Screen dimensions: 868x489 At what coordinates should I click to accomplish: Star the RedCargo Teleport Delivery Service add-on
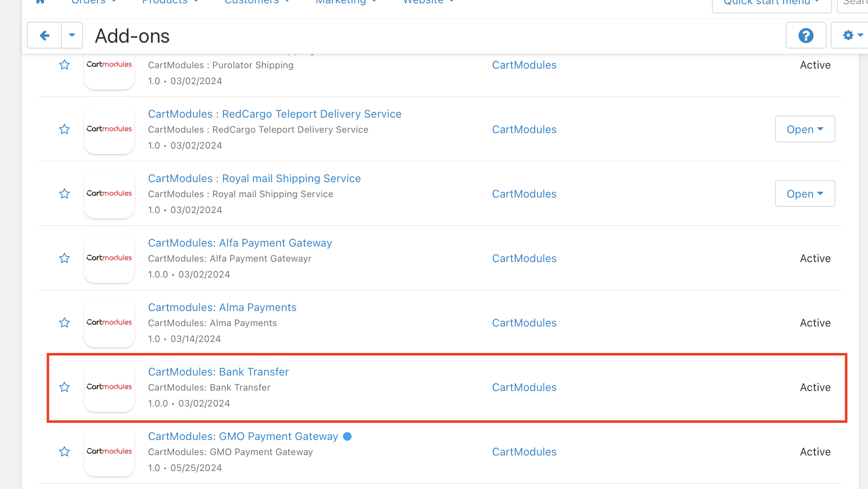coord(64,129)
